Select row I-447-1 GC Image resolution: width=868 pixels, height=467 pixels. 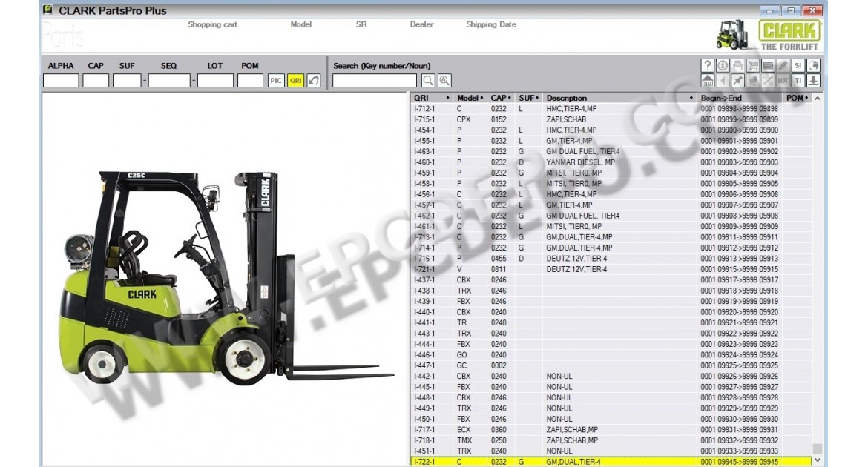pyautogui.click(x=611, y=365)
